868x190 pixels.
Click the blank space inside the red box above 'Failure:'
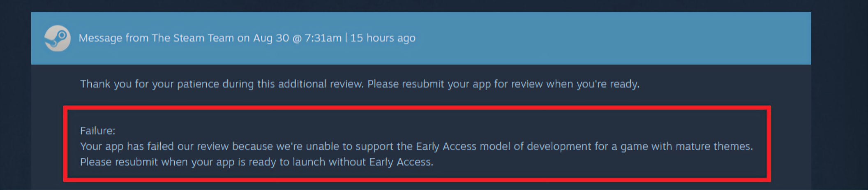click(417, 118)
